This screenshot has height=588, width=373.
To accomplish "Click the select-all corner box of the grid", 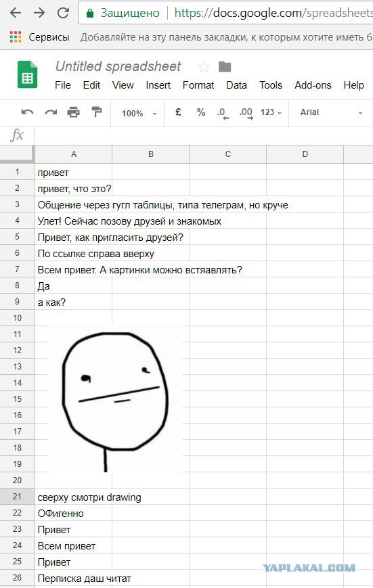I will click(17, 154).
